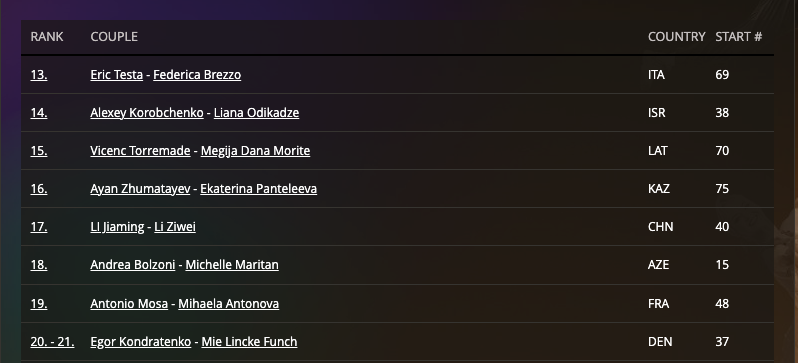Open Mihaela Antonova's profile
798x363 pixels.
tap(229, 304)
